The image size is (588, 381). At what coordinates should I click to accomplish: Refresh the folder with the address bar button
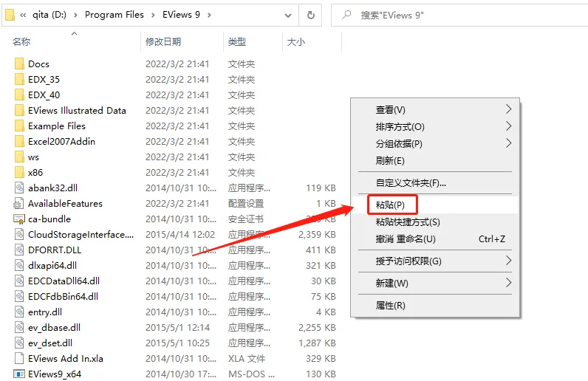(310, 15)
